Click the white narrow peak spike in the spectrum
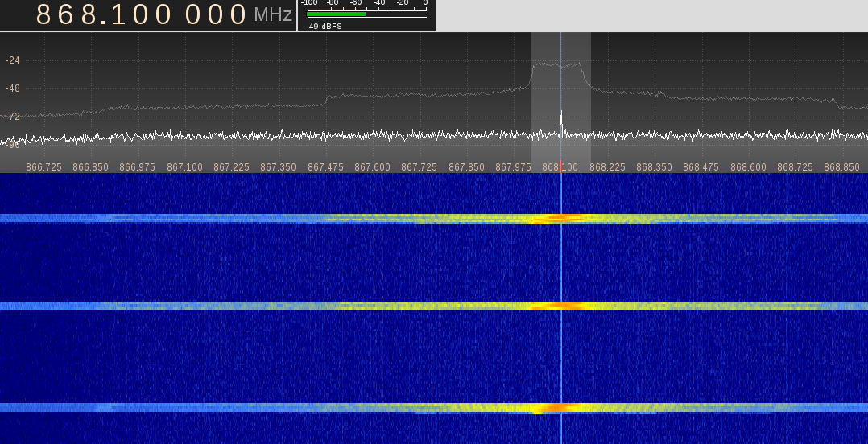The height and width of the screenshot is (444, 868). tap(561, 121)
